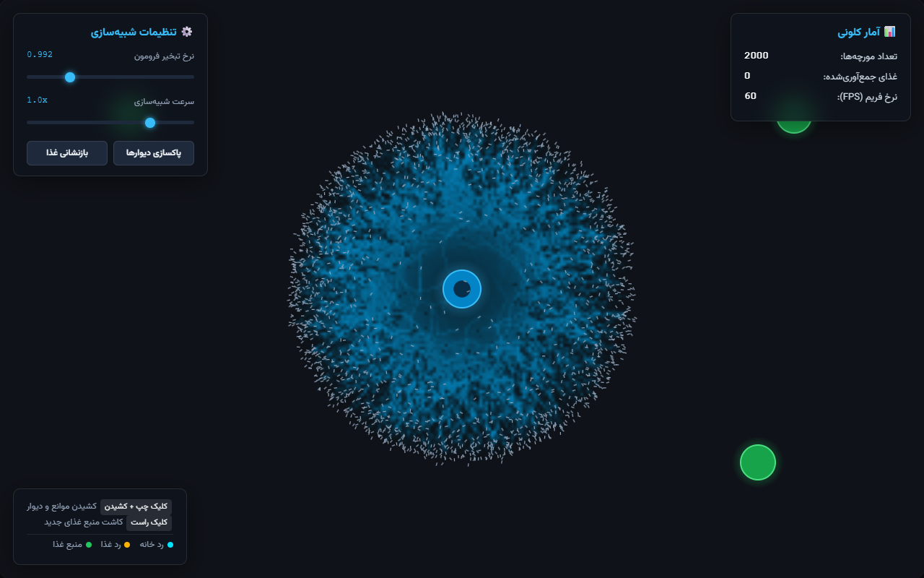Image resolution: width=924 pixels, height=578 pixels.
Task: Click the pheromone evaporation rate slider
Action: tap(110, 77)
